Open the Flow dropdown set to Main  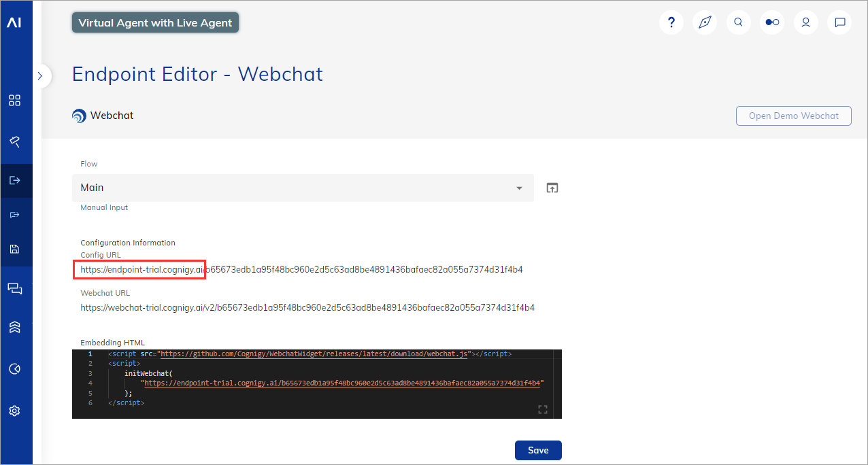tap(303, 188)
